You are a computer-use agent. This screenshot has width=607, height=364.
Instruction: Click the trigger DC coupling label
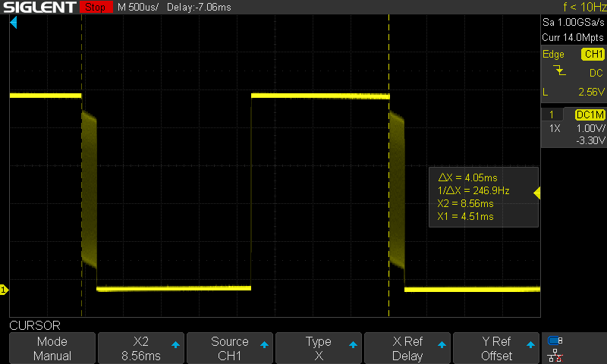(x=596, y=73)
